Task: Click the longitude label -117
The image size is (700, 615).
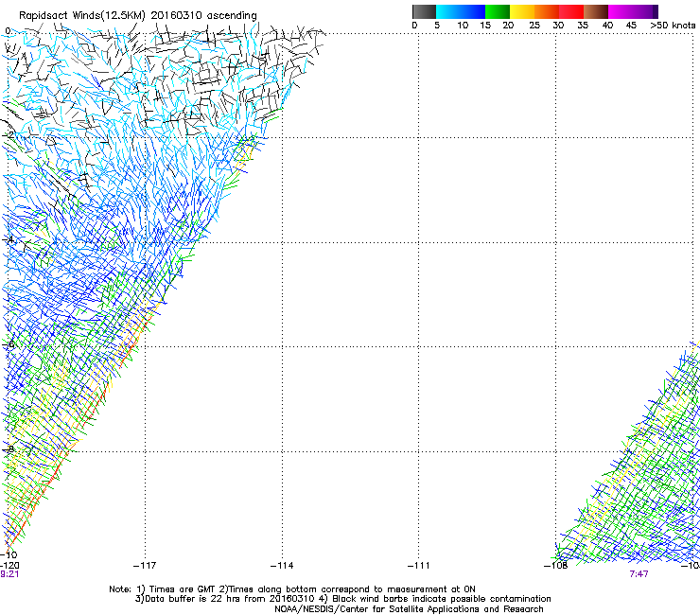Action: 145,566
